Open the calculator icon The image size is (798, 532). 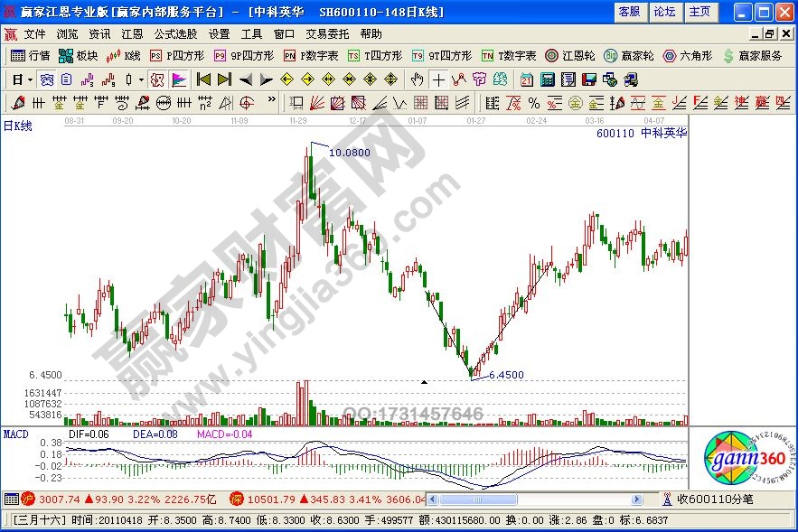[548, 79]
